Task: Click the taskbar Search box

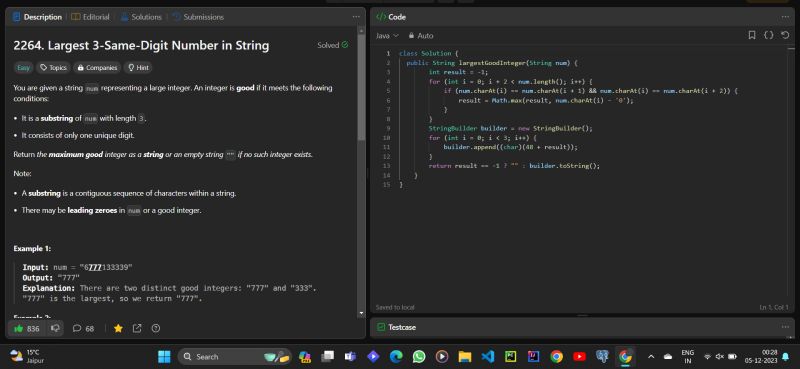Action: coord(235,356)
